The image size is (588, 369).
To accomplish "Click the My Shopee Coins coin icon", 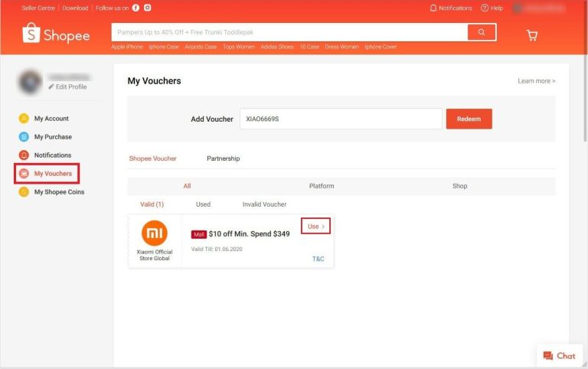I will point(24,192).
